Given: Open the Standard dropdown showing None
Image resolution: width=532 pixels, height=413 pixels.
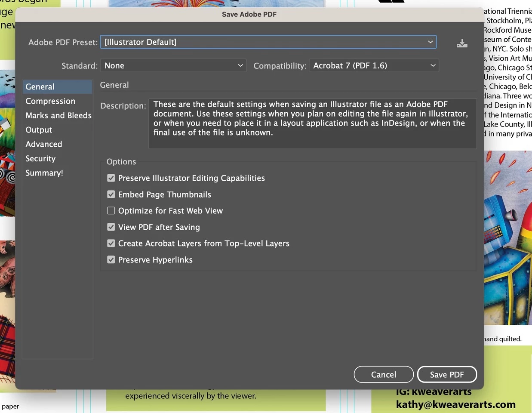Looking at the screenshot, I should click(173, 66).
